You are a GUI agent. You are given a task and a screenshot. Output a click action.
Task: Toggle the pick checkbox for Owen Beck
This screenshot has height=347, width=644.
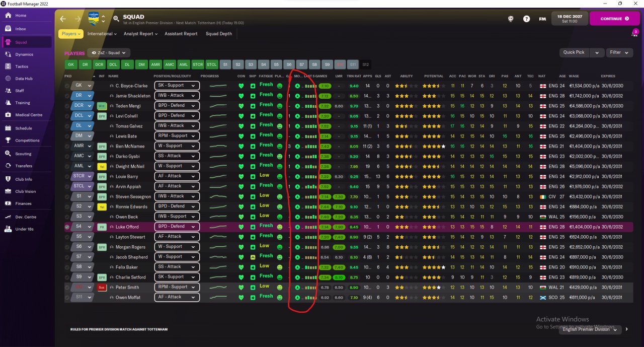click(67, 217)
